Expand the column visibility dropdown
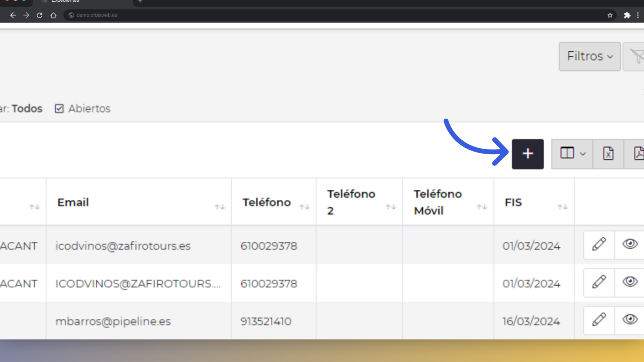644x362 pixels. click(x=572, y=154)
